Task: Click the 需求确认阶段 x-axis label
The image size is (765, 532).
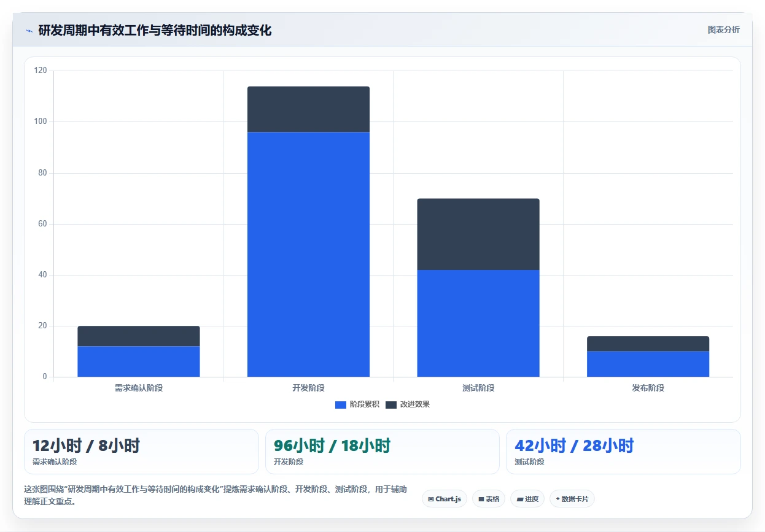Action: pyautogui.click(x=139, y=388)
